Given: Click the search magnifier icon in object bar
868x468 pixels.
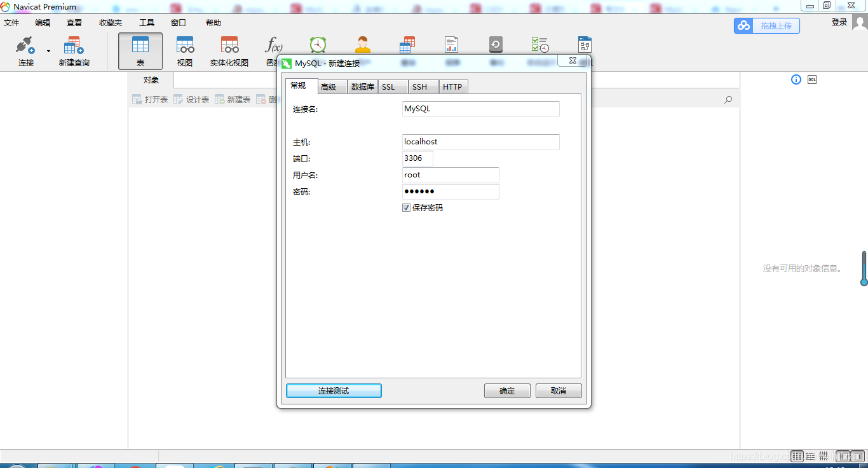Looking at the screenshot, I should click(728, 100).
